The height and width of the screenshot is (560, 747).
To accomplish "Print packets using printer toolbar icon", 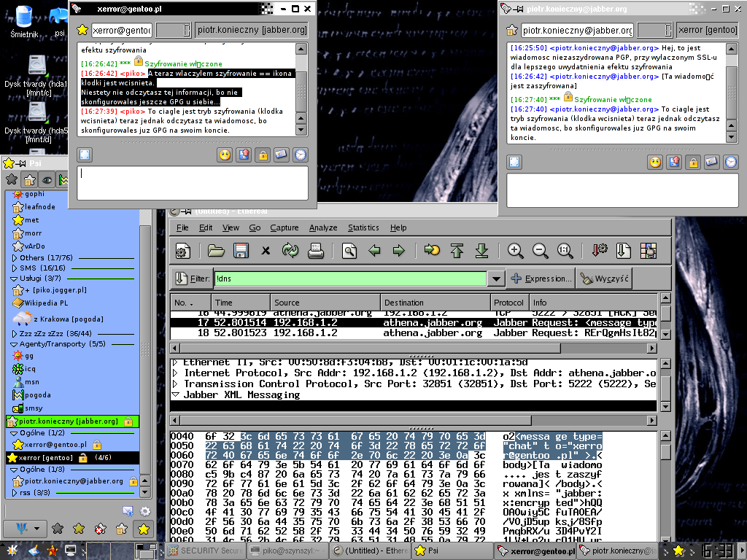I will 315,251.
